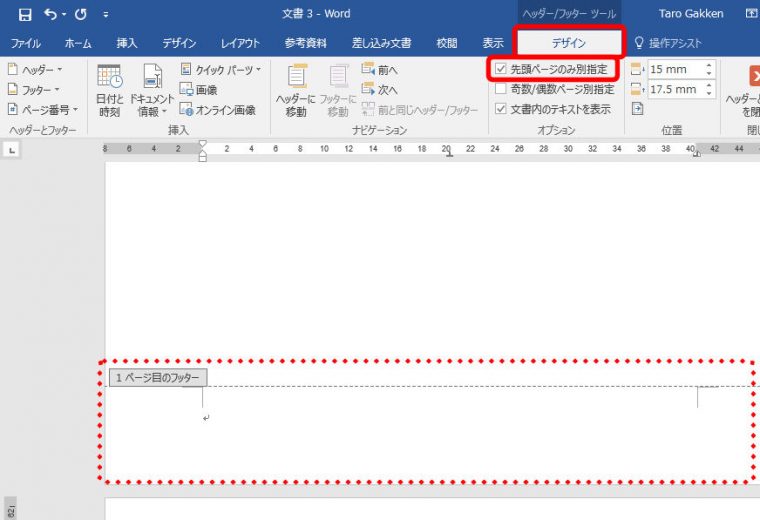Screen dimensions: 760x520
Task: Click 前と同じヘッダー/フッター button
Action: 420,110
